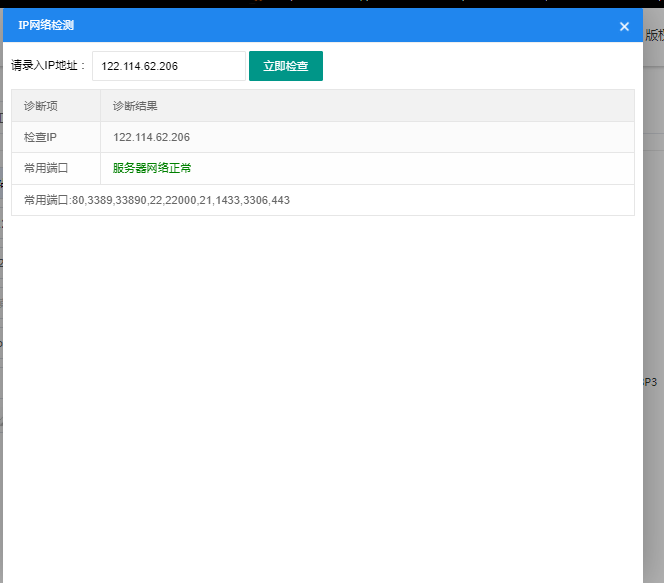Screen dimensions: 664x583
Task: Click the IP网络检测 dialog title
Action: 46,25
